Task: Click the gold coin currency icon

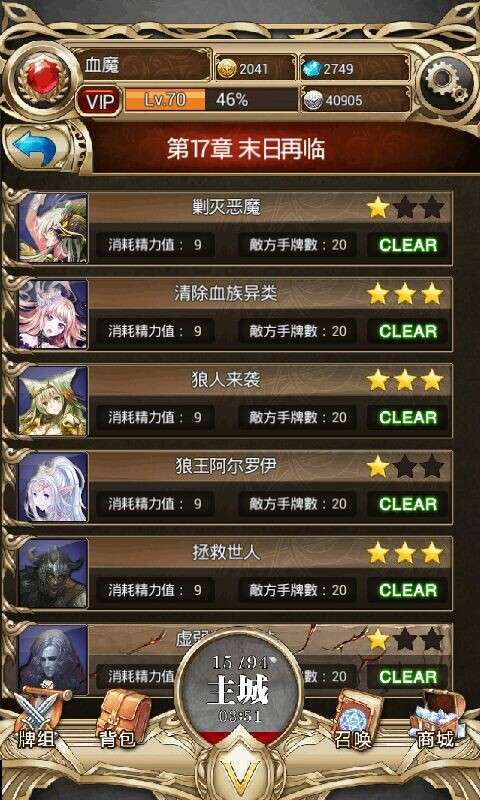Action: tap(226, 69)
